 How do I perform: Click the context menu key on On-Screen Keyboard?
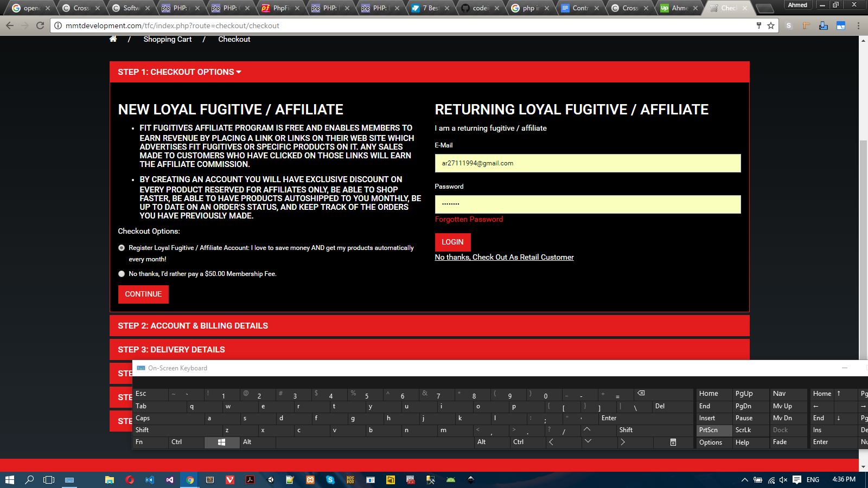point(673,442)
